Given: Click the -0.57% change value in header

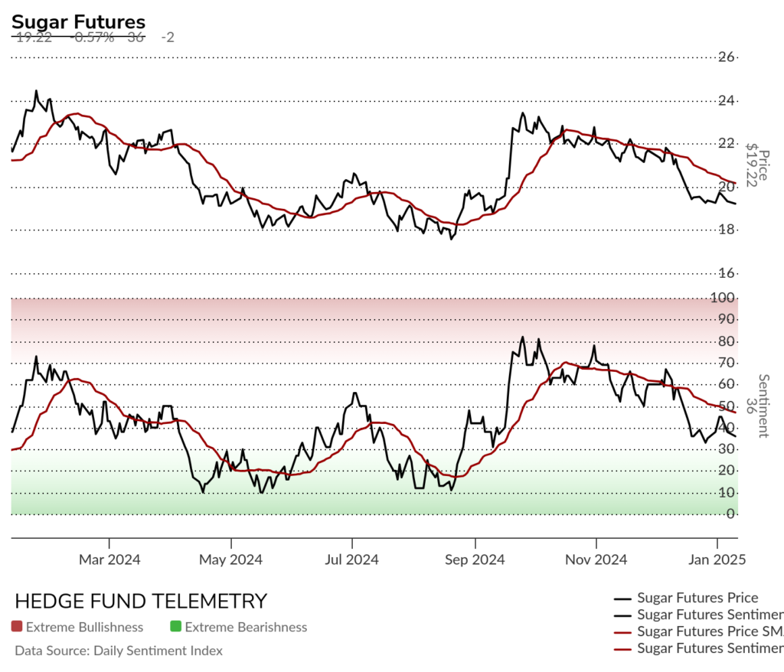Looking at the screenshot, I should point(94,37).
